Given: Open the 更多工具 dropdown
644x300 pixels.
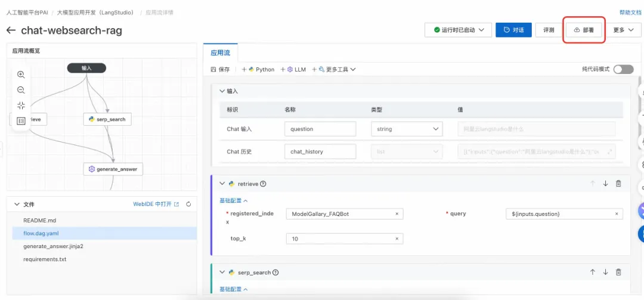Looking at the screenshot, I should pyautogui.click(x=334, y=69).
